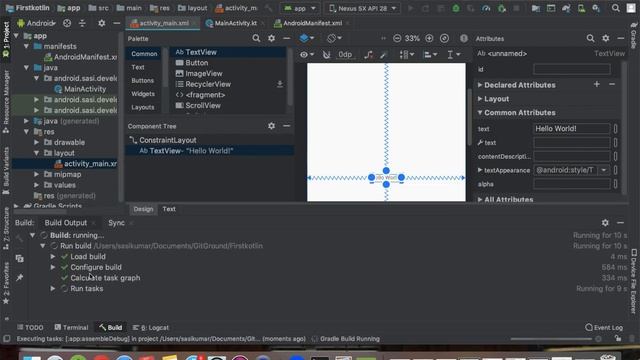
Task: Toggle the View Options eye dropdown
Action: pyautogui.click(x=307, y=54)
